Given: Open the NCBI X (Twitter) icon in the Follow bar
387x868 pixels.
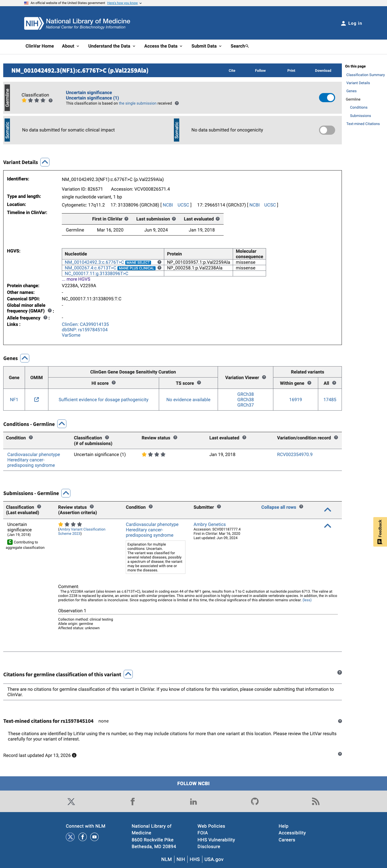Looking at the screenshot, I should pos(71,802).
